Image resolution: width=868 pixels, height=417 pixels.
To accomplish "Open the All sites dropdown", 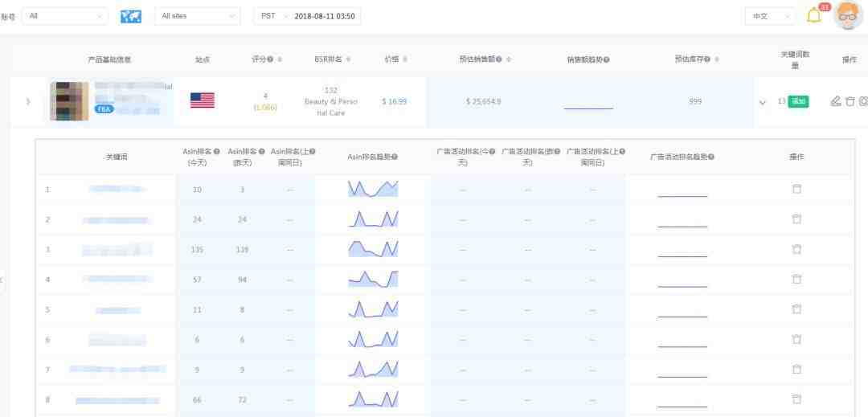I will pyautogui.click(x=197, y=16).
